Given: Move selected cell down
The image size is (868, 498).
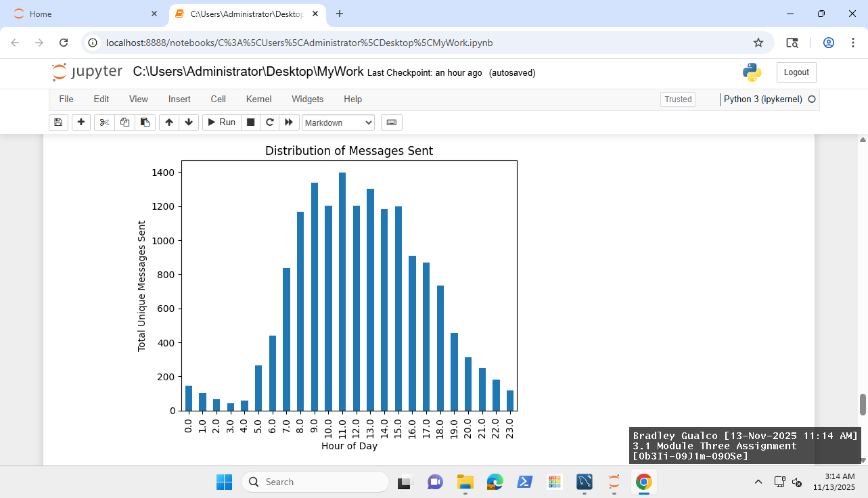Looking at the screenshot, I should pos(188,122).
